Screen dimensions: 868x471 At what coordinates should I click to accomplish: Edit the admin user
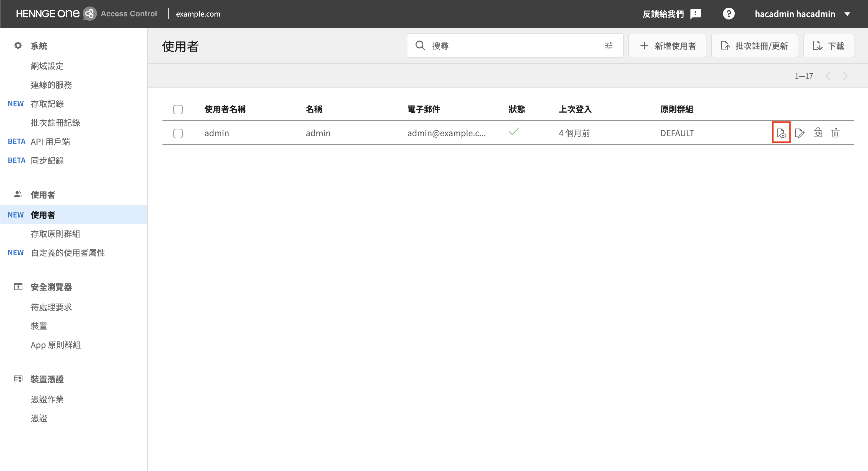coord(799,133)
